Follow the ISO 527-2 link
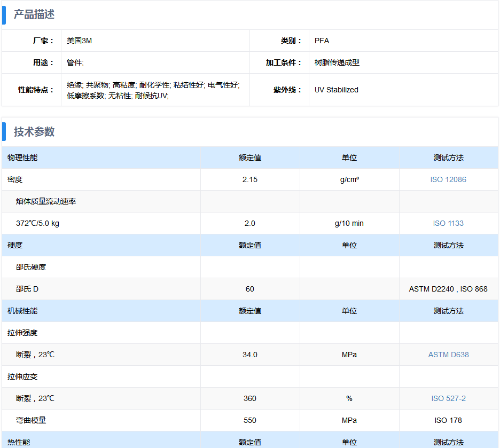Viewport: 500px width, 448px height. click(x=448, y=398)
